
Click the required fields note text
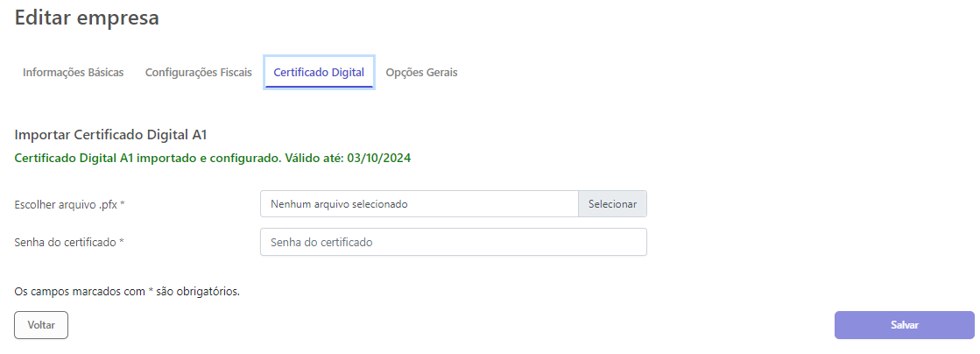tap(127, 291)
